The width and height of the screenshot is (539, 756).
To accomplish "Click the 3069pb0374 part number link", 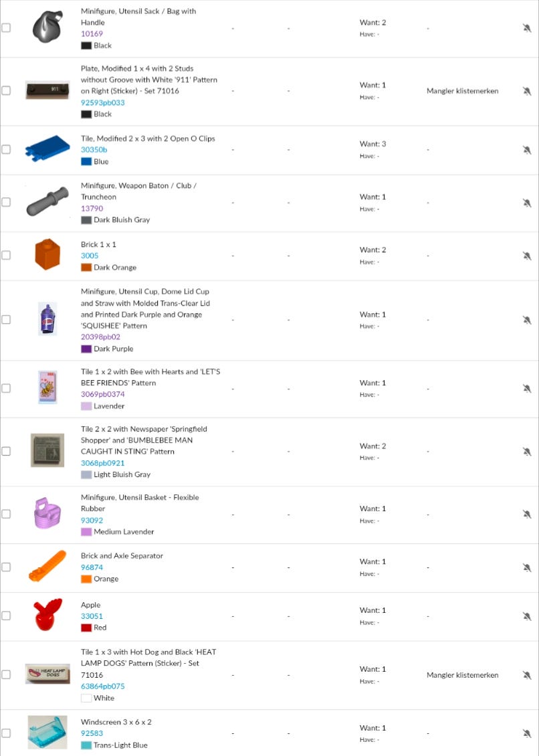I will (x=102, y=394).
